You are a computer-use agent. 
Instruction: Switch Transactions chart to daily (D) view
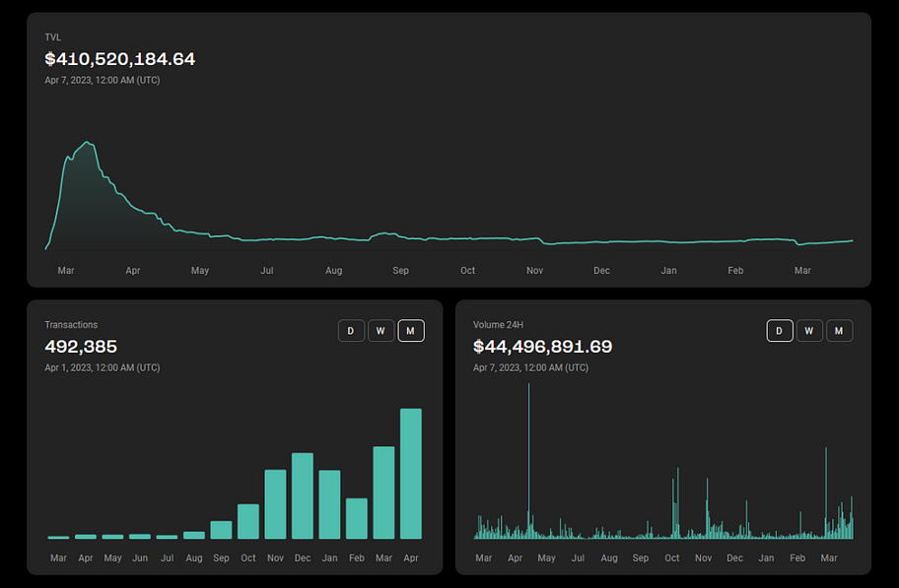click(x=351, y=331)
